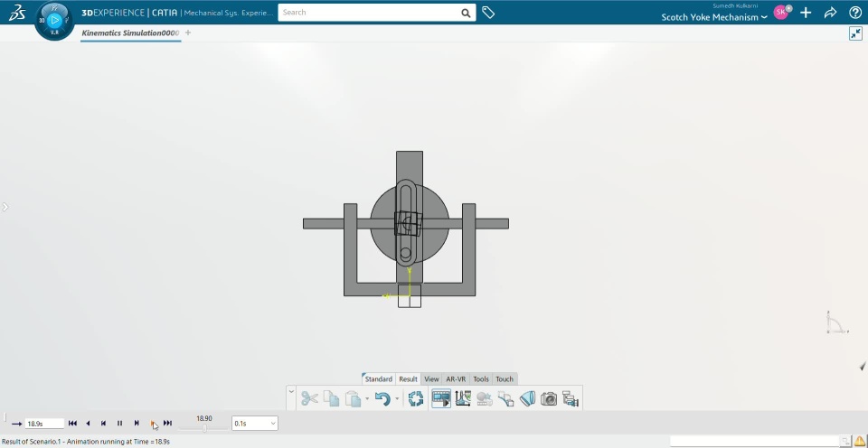The height and width of the screenshot is (448, 868).
Task: Open the 0.1s step dropdown
Action: [x=255, y=424]
